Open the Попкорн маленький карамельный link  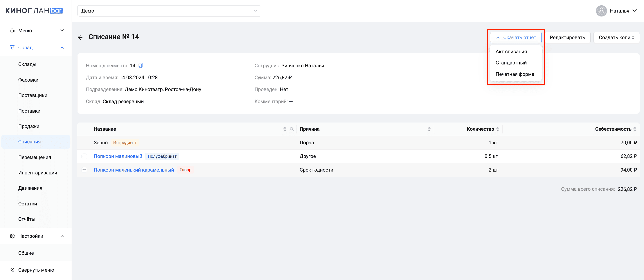tap(134, 170)
